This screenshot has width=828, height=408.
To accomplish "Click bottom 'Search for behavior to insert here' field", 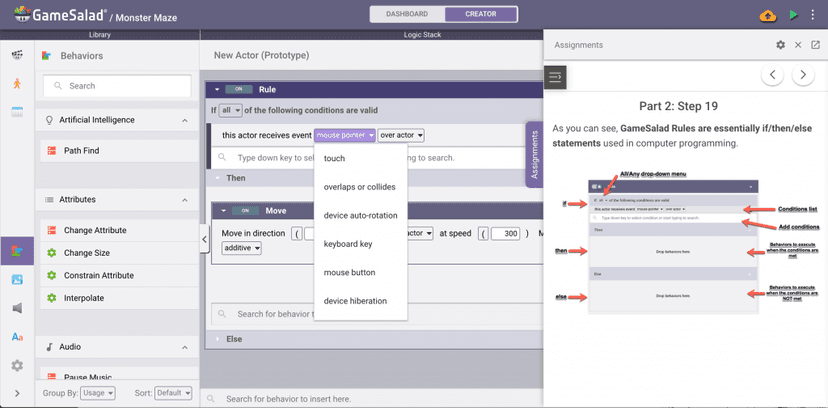I will (372, 399).
